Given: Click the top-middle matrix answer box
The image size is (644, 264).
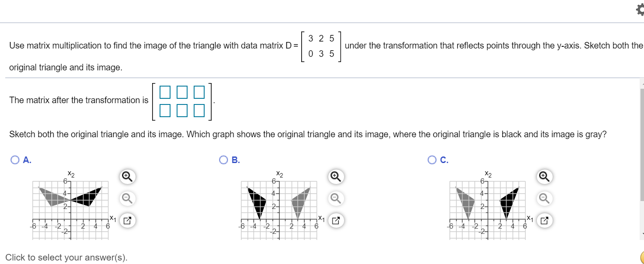Looking at the screenshot, I should (182, 91).
